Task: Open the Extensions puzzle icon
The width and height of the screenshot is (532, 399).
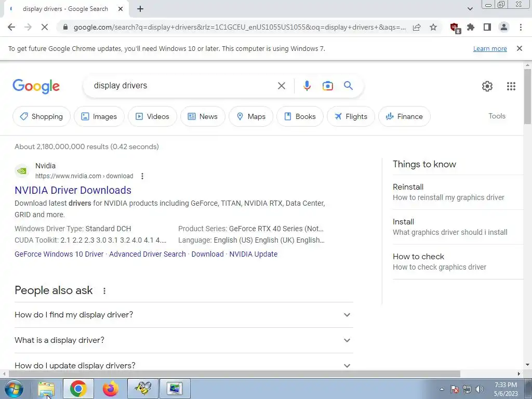Action: click(x=471, y=27)
